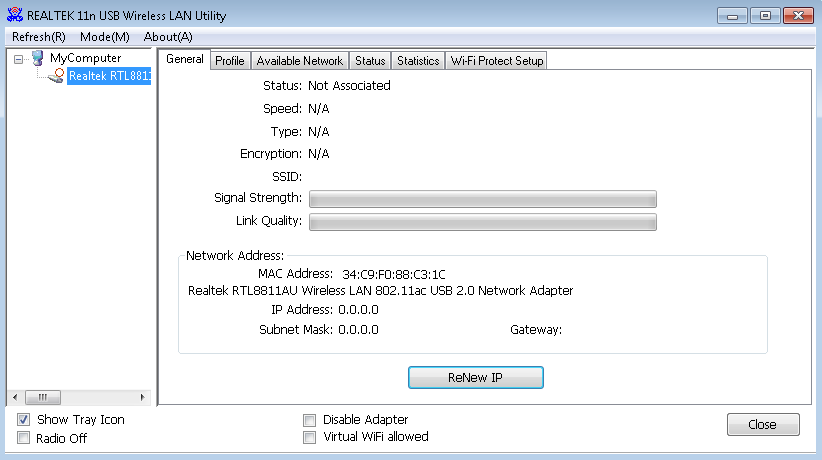The width and height of the screenshot is (822, 460).
Task: Click the ReNew IP button
Action: click(475, 378)
